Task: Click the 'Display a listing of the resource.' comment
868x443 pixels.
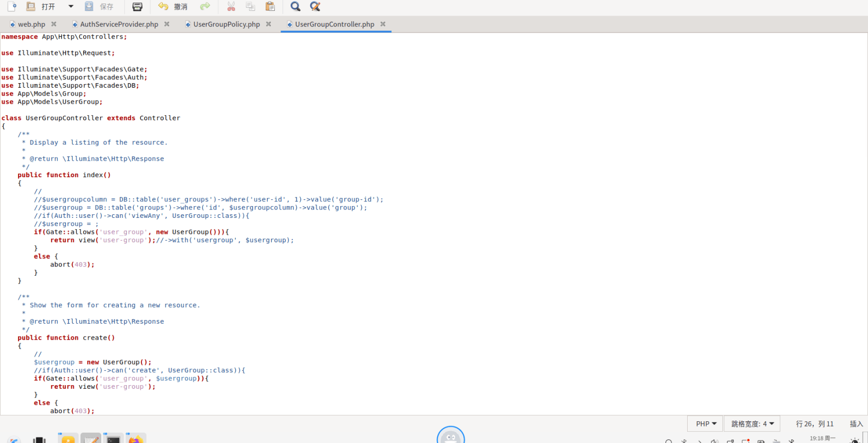Action: [x=98, y=143]
